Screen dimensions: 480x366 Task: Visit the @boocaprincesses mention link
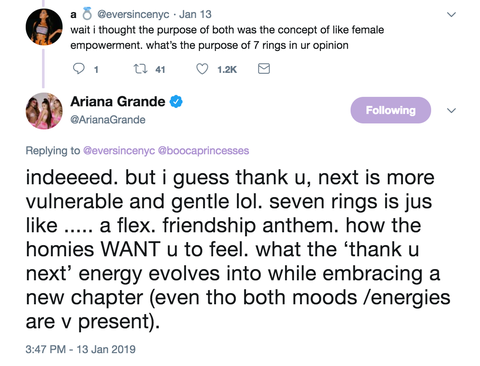(x=203, y=151)
